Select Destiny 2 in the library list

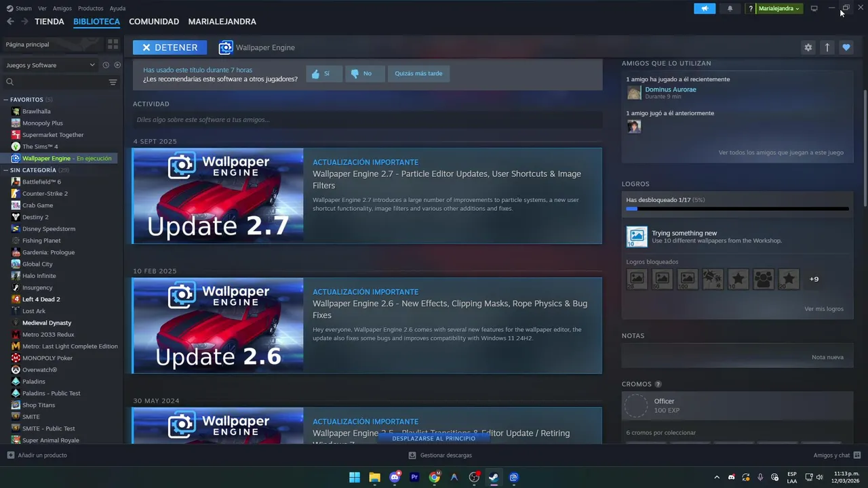tap(35, 217)
